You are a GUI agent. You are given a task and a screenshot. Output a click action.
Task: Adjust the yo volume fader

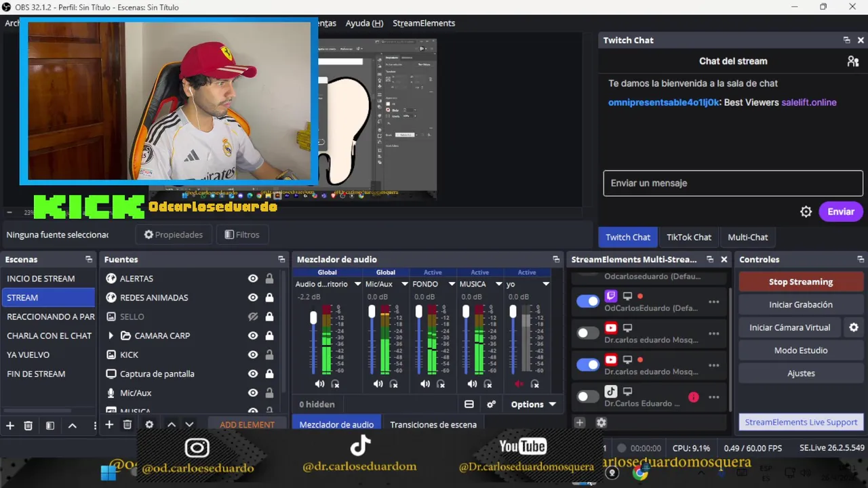(513, 311)
